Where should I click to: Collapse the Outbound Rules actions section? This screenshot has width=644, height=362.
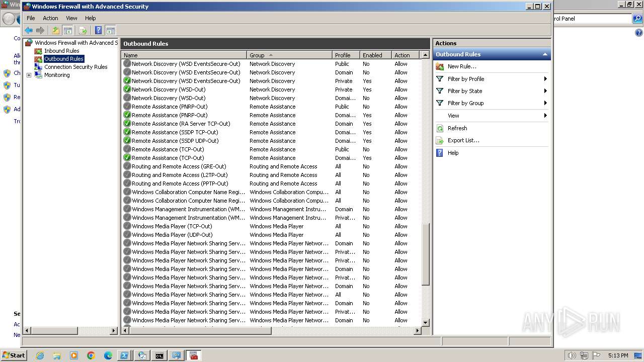(544, 54)
